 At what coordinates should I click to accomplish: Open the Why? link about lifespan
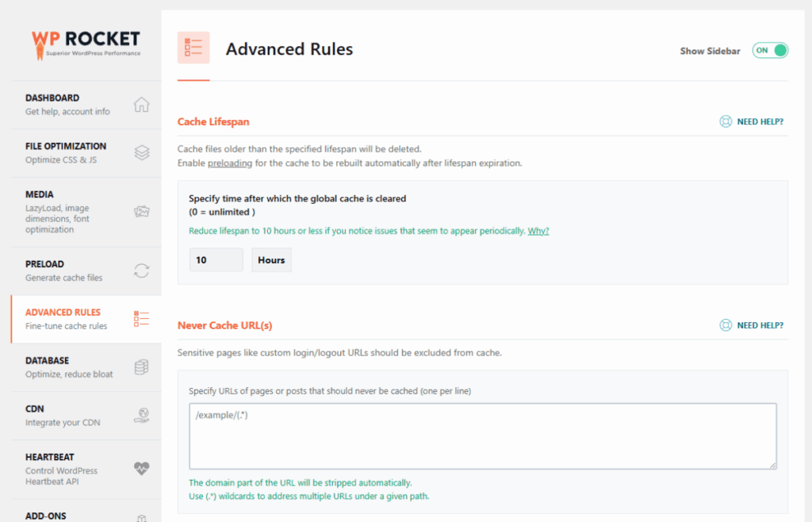538,231
